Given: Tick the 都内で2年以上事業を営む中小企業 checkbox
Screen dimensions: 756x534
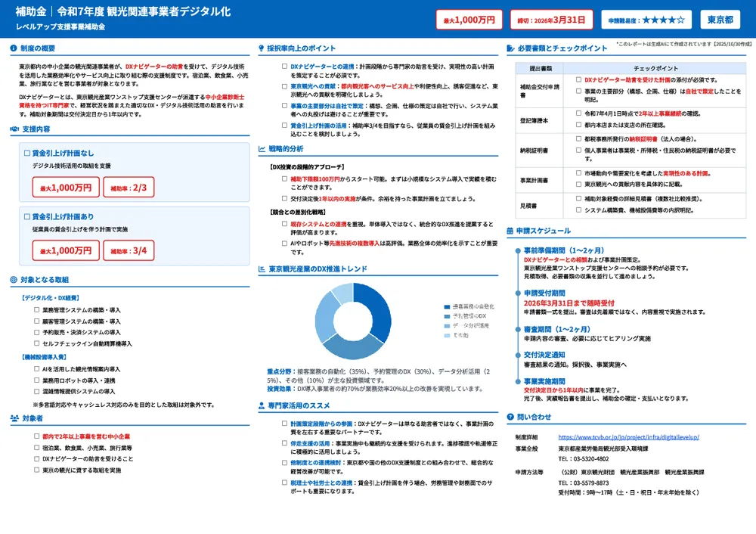Looking at the screenshot, I should pyautogui.click(x=36, y=436).
